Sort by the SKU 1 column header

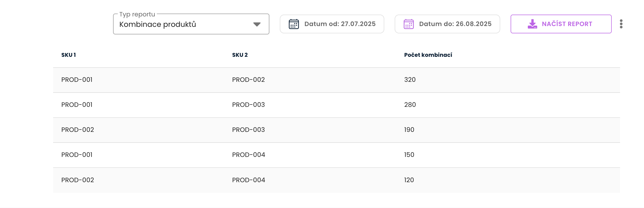coord(69,55)
